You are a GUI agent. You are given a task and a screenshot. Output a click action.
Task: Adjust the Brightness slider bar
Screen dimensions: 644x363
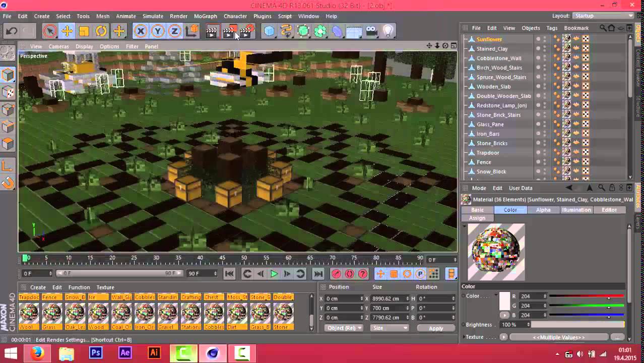click(578, 325)
